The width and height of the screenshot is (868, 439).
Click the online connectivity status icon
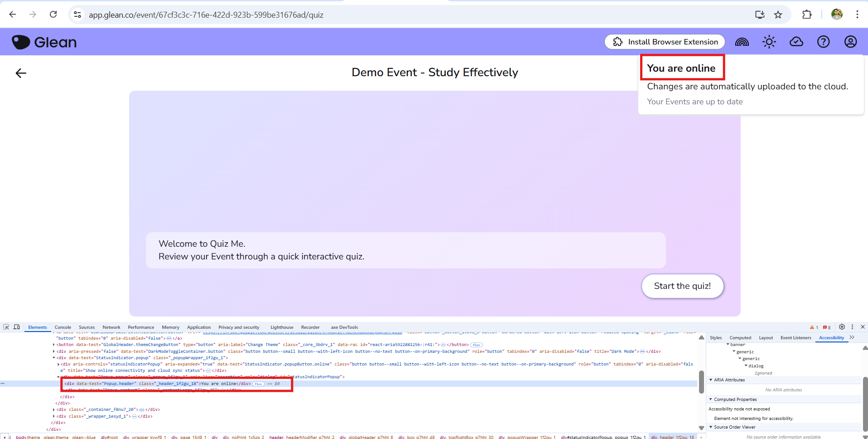742,42
